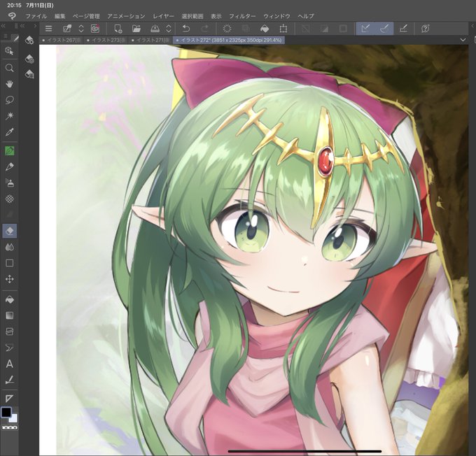Create a new canvas with page-plus icon
The image size is (476, 456).
[x=118, y=29]
